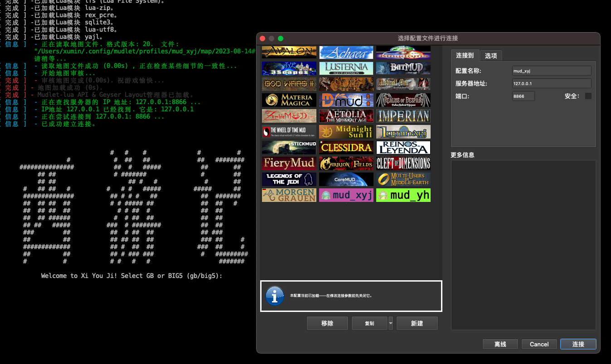Select the mud_yh profile

point(403,195)
